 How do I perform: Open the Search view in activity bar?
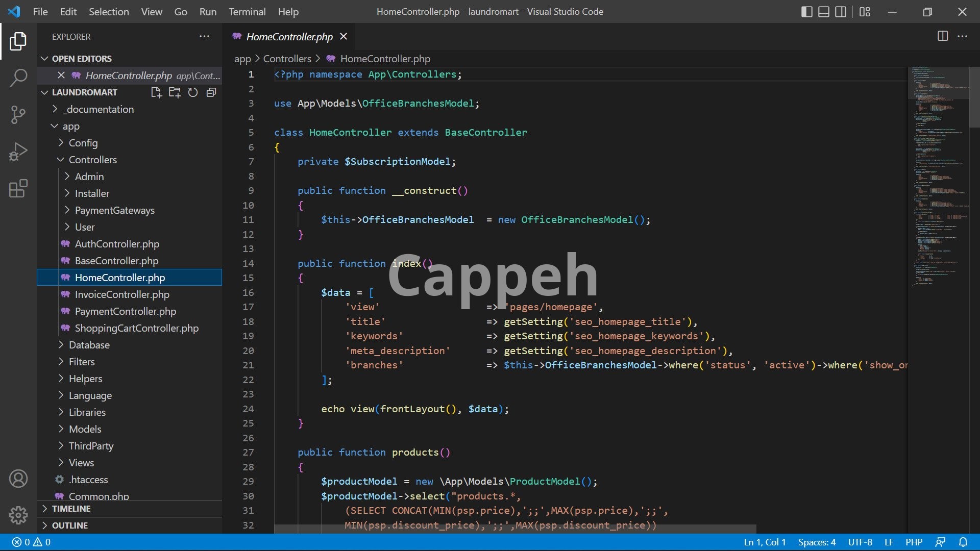point(18,78)
